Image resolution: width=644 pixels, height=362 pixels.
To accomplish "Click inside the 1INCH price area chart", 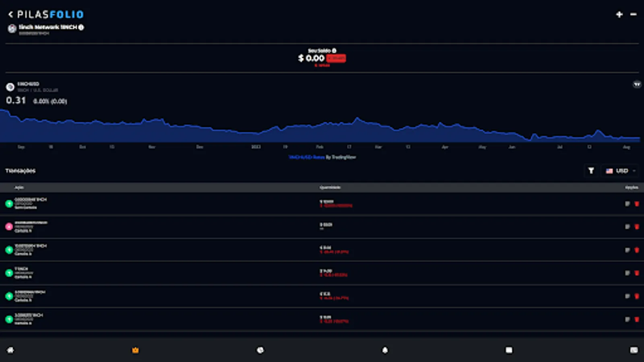I will pyautogui.click(x=320, y=125).
